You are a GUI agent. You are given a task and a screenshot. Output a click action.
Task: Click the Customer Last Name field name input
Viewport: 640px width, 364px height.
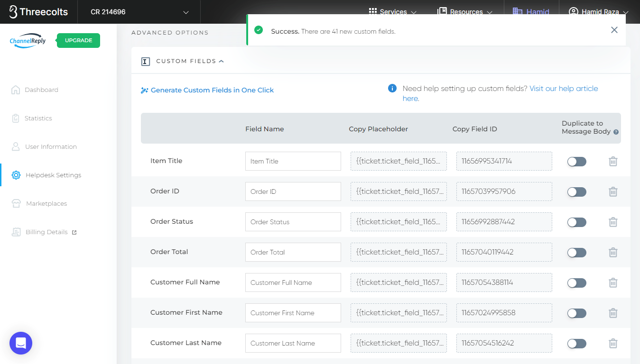point(293,343)
